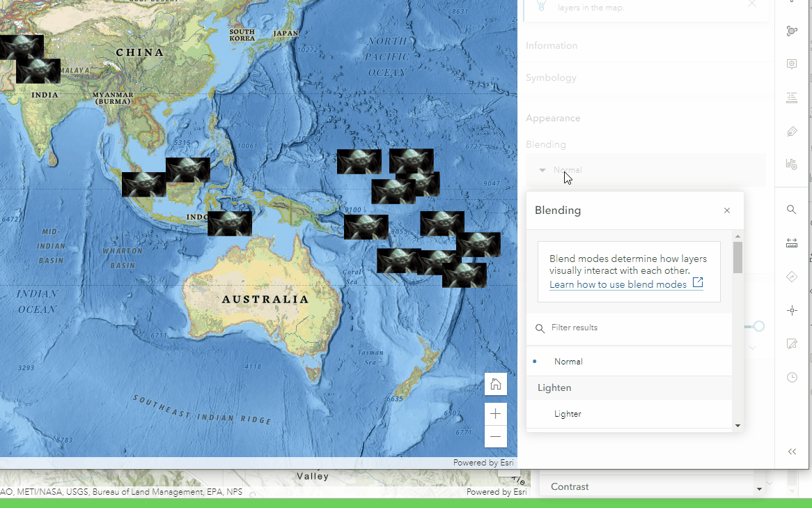Viewport: 812px width, 508px height.
Task: Click the Filter results input field
Action: [x=630, y=328]
